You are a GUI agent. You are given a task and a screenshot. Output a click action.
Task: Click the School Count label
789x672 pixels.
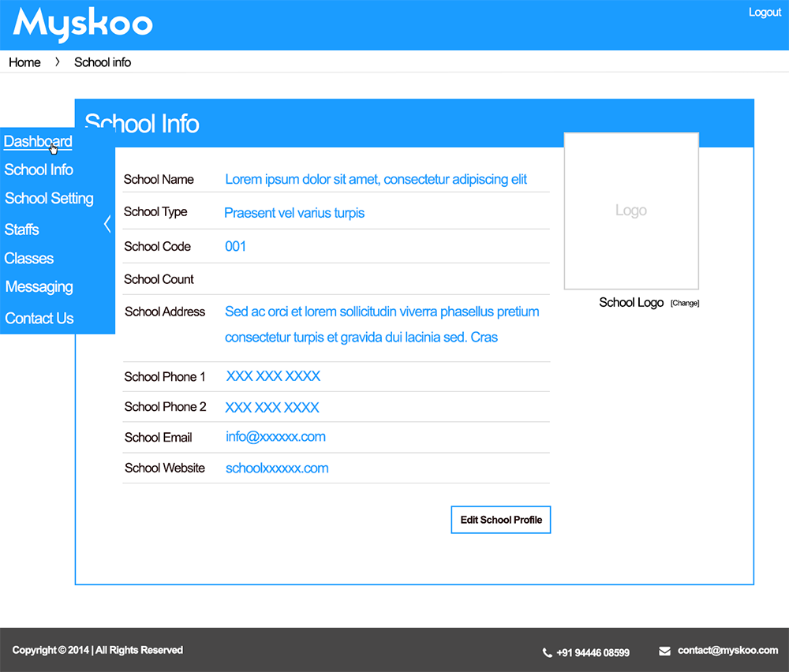click(159, 279)
